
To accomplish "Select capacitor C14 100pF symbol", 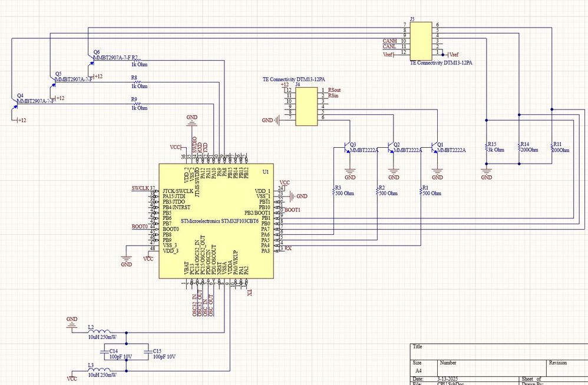I will (105, 352).
